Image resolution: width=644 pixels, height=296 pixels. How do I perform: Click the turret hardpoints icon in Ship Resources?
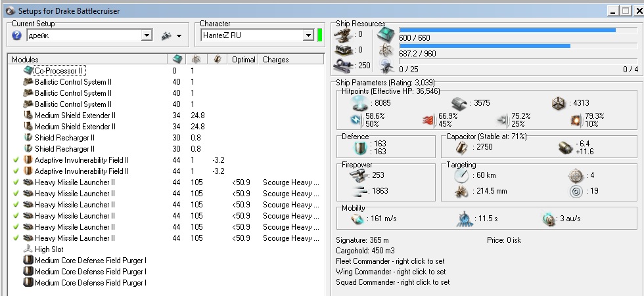tap(343, 35)
